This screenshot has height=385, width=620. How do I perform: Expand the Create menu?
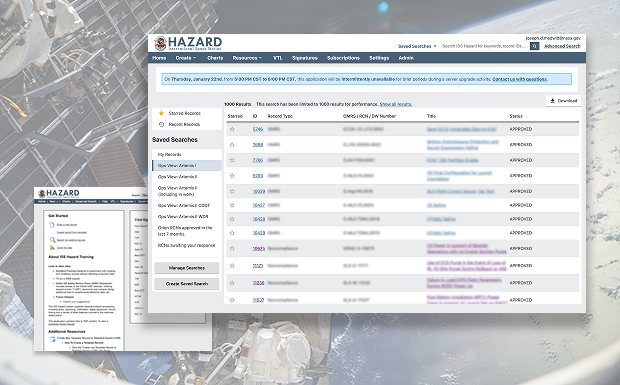pos(185,58)
